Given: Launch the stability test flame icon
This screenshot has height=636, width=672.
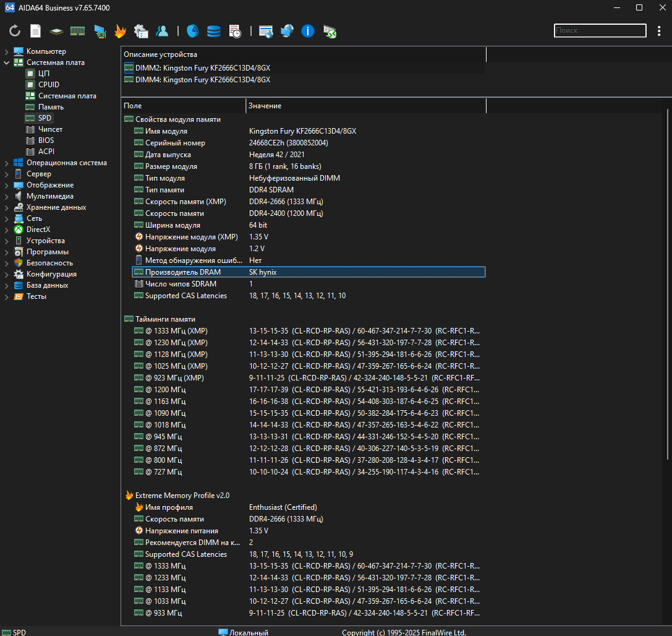Looking at the screenshot, I should 121,31.
